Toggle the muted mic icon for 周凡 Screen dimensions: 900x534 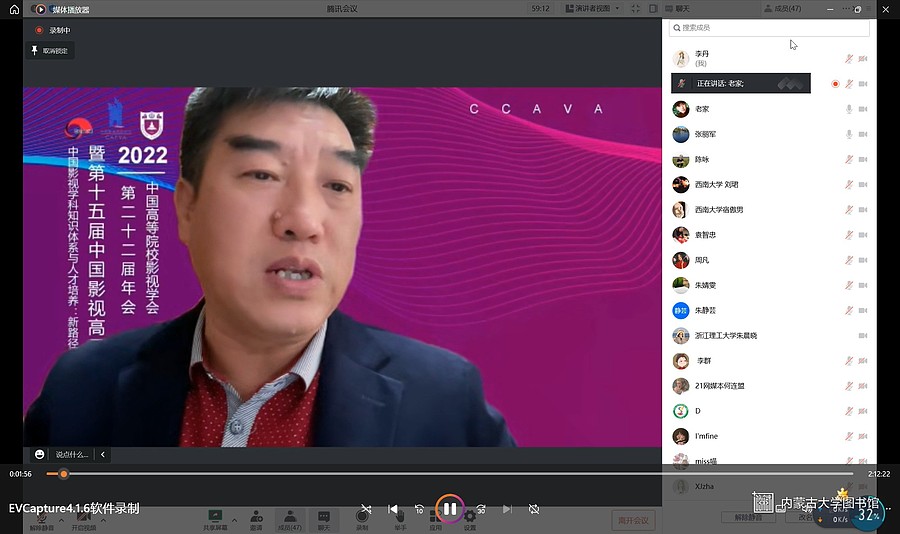(849, 260)
